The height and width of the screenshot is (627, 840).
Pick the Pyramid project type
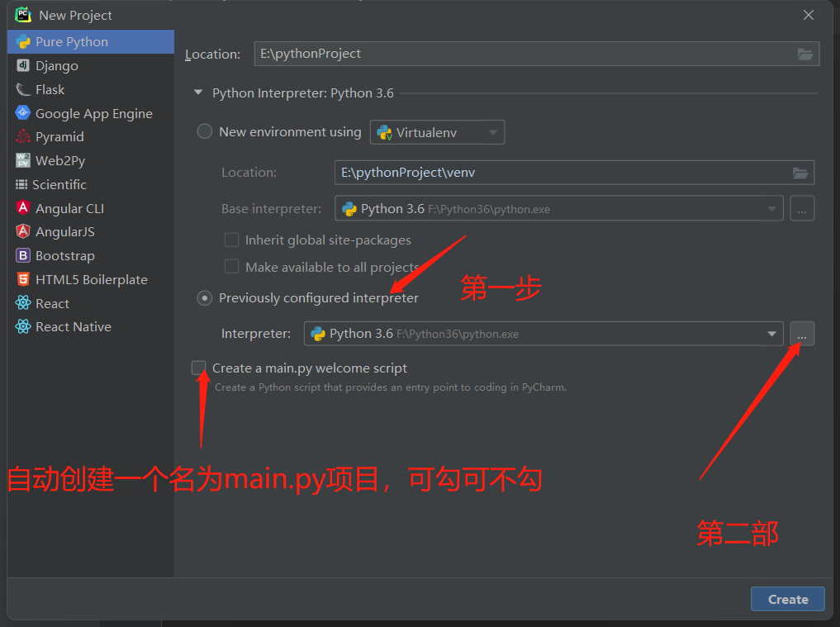pos(91,136)
